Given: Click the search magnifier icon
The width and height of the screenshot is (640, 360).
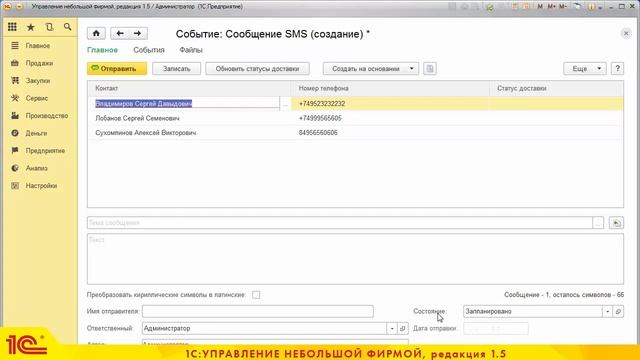Looking at the screenshot, I should 67,27.
